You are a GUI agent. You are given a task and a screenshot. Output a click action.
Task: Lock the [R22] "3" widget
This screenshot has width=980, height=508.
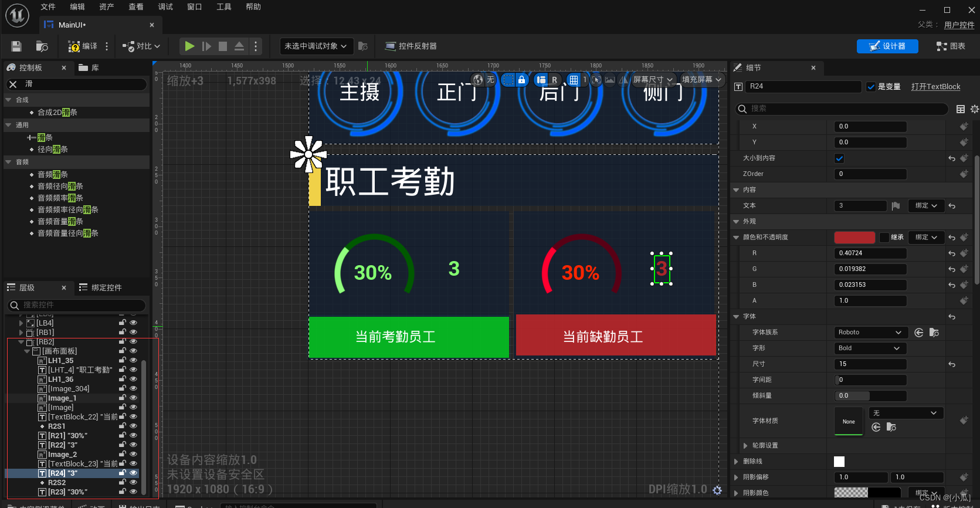pos(123,445)
